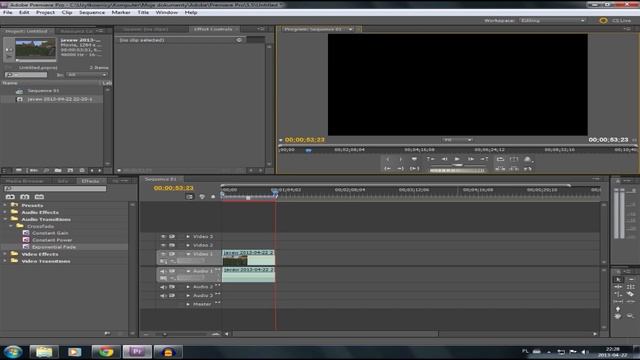Image resolution: width=640 pixels, height=360 pixels.
Task: Expand the Video 3 track
Action: coord(188,236)
